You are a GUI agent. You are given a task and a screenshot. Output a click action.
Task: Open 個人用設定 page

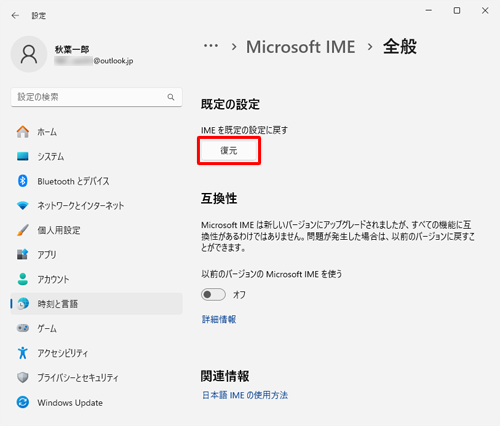point(97,230)
